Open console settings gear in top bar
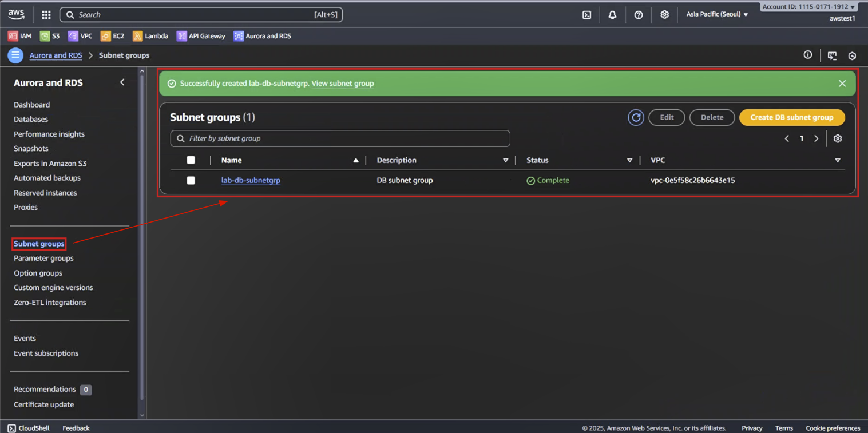868x433 pixels. coord(664,15)
